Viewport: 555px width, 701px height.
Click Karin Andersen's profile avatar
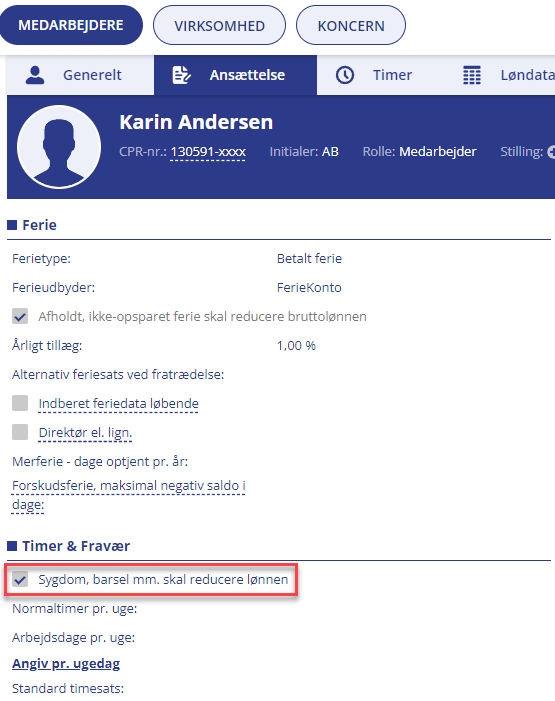coord(59,147)
